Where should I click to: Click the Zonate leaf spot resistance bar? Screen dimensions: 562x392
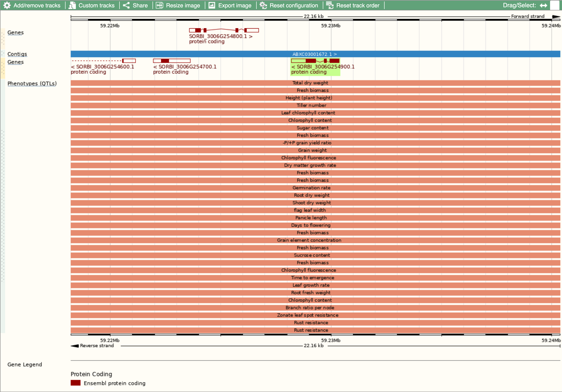coord(315,315)
